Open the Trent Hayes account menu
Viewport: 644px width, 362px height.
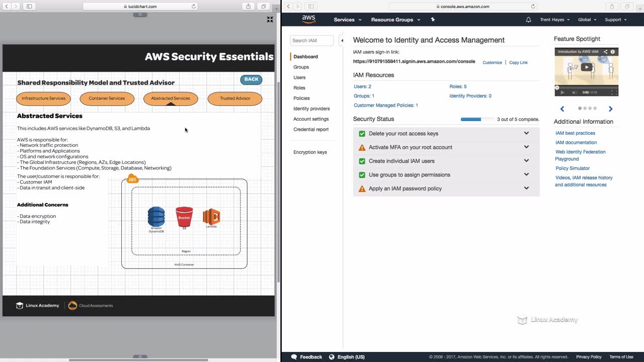point(555,20)
